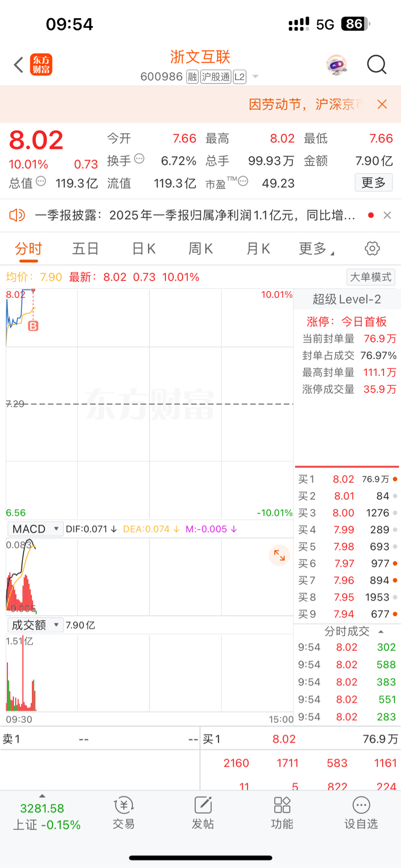Viewport: 401px width, 868px height.
Task: Tap the trade row with volume 383
Action: tap(347, 682)
